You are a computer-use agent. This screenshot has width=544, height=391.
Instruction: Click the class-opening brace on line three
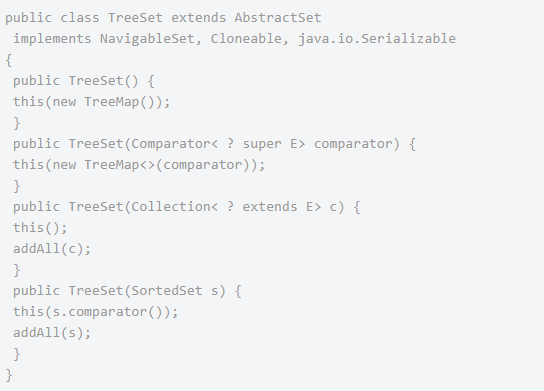(9, 60)
